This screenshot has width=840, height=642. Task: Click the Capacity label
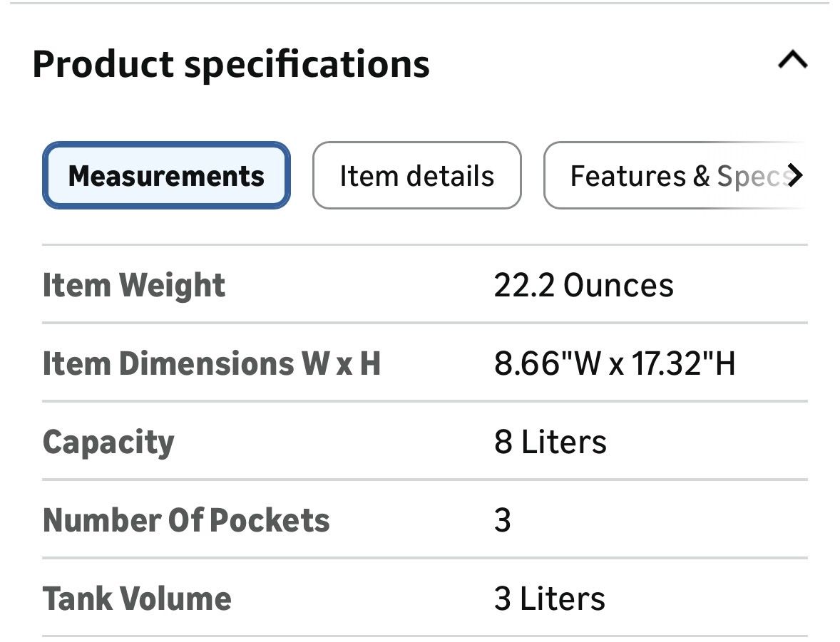tap(108, 442)
